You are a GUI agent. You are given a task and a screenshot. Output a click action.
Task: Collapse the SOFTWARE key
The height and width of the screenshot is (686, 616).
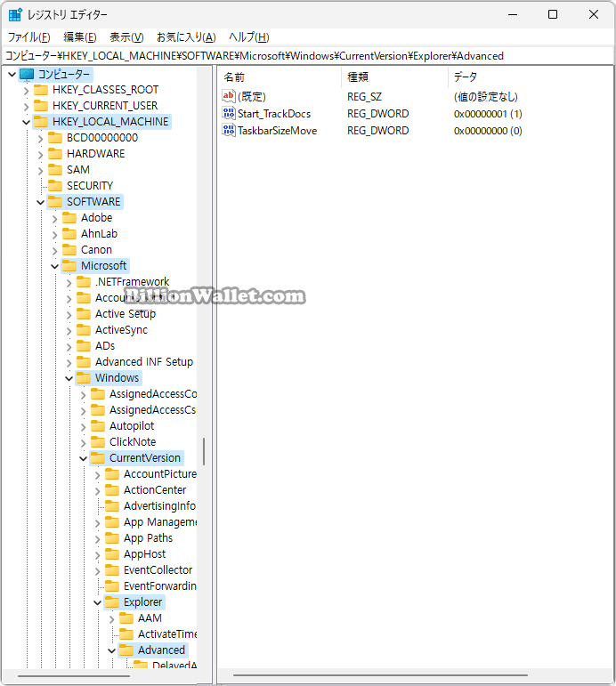tap(41, 202)
